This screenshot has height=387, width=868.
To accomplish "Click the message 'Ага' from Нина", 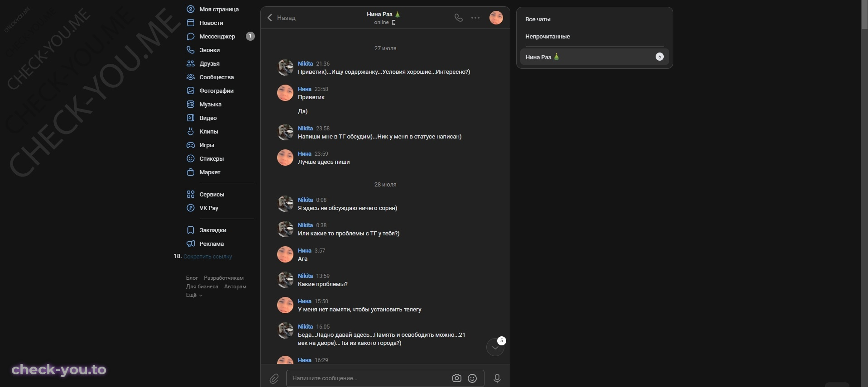I will 302,259.
